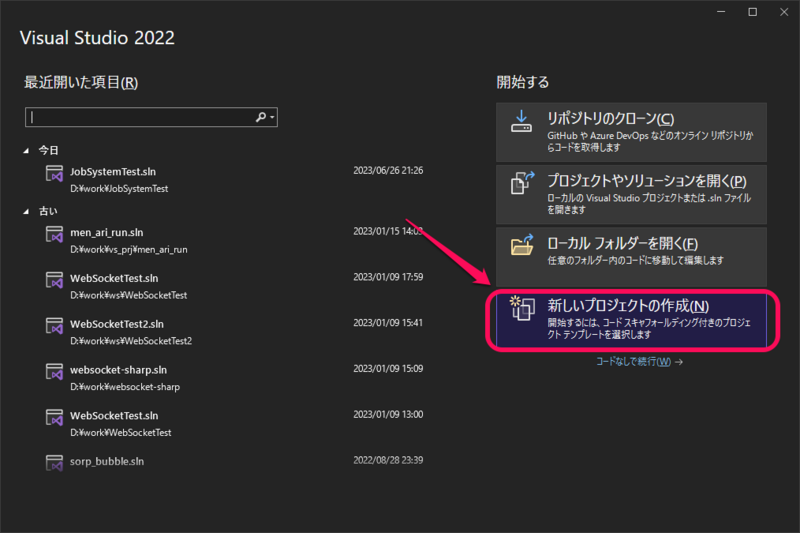Click the solution icon beside men_ari_run.sln
This screenshot has height=533, width=800.
point(54,234)
